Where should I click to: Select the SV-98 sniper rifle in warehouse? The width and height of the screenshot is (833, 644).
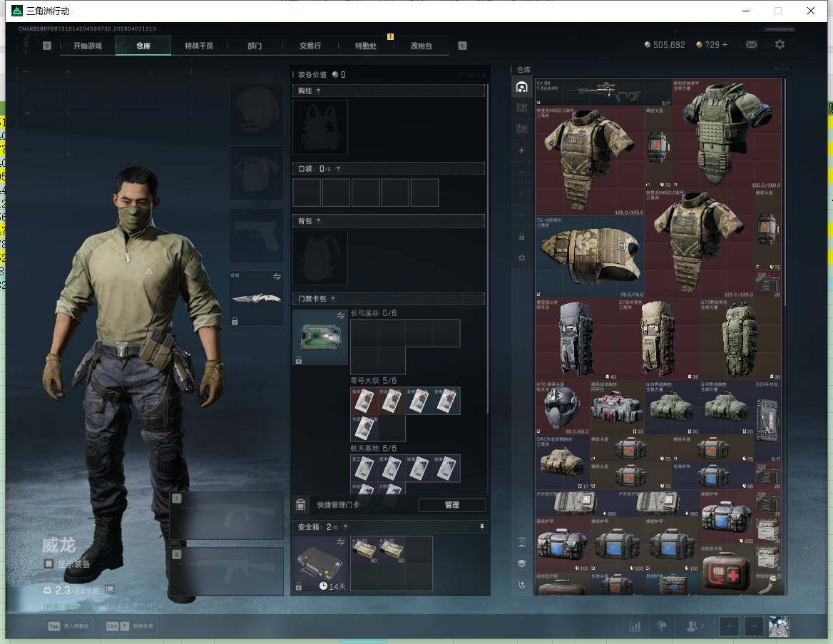pyautogui.click(x=603, y=93)
